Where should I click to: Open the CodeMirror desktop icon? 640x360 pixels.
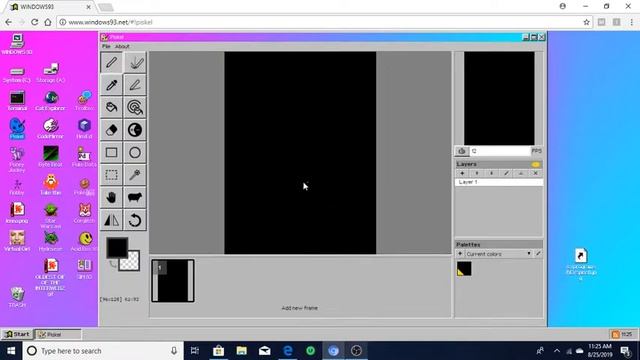(51, 128)
